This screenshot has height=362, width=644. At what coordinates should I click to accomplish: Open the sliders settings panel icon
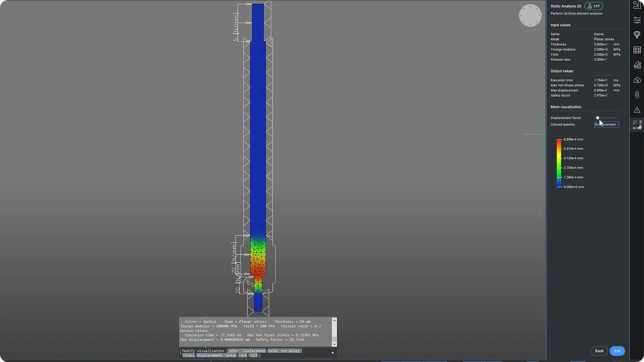[637, 20]
